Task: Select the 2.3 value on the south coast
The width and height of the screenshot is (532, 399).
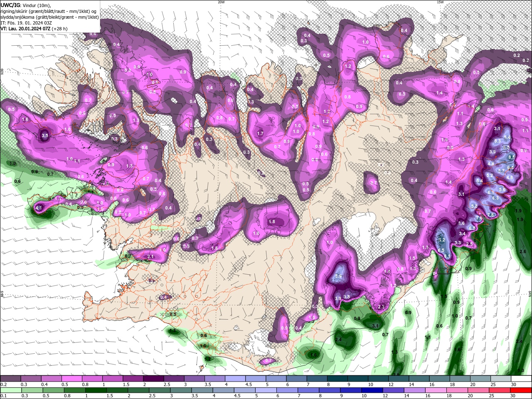Action: 382,307
